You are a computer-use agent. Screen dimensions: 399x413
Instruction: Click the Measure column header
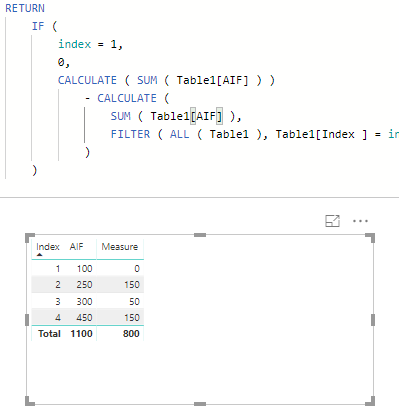pyautogui.click(x=120, y=247)
